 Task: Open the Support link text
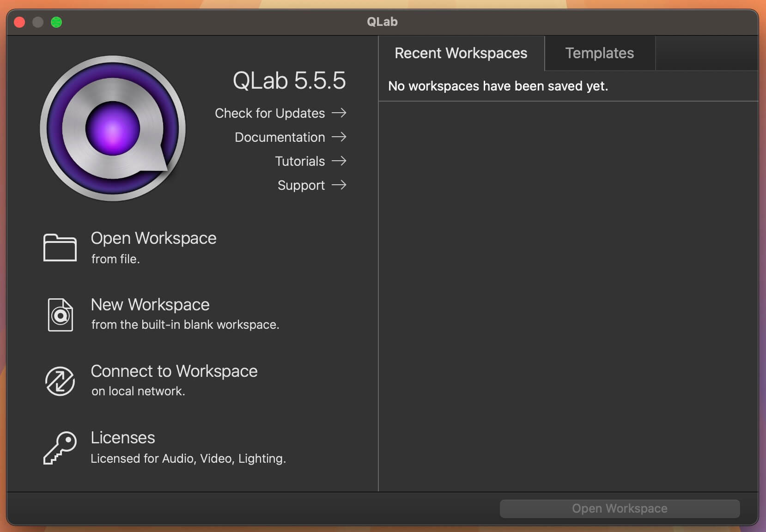[x=301, y=185]
